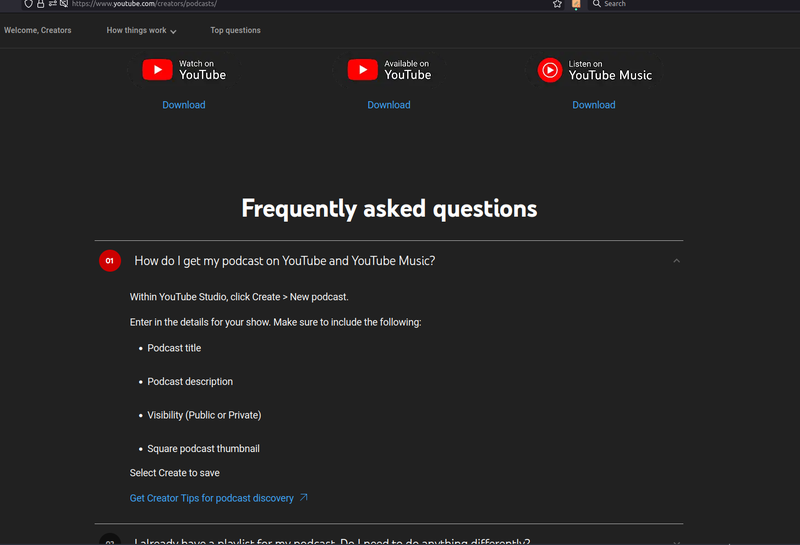This screenshot has width=800, height=545.
Task: Bookmark this page with the star icon
Action: 557,4
